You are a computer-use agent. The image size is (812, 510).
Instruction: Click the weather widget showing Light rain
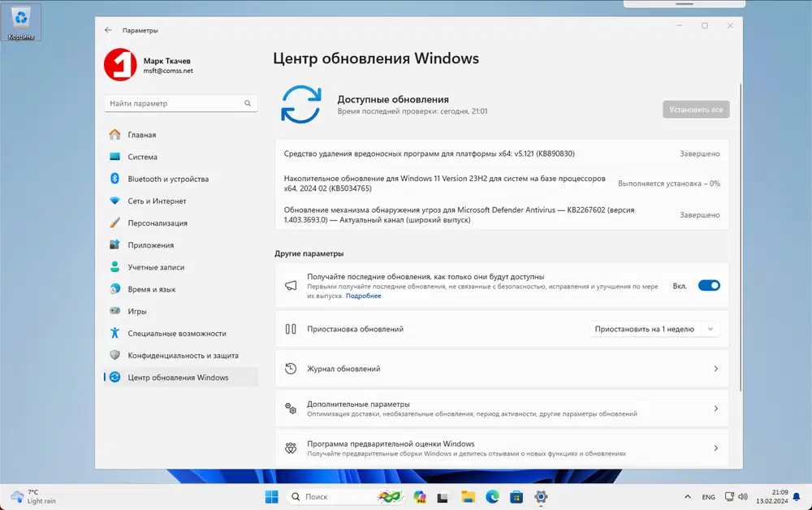[33, 496]
